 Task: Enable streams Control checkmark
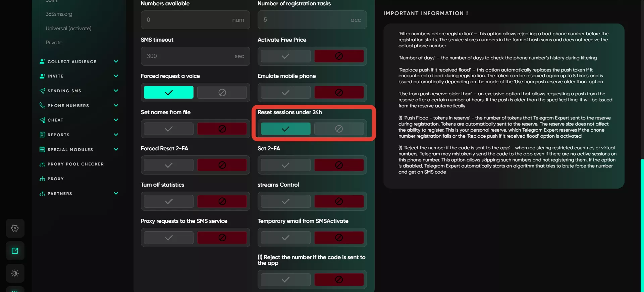pos(285,201)
